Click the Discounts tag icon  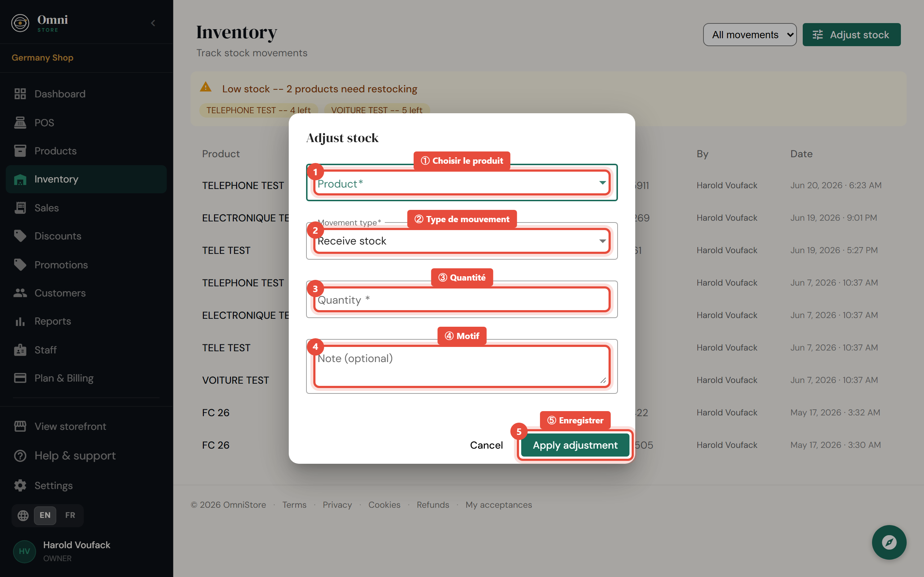(x=20, y=236)
